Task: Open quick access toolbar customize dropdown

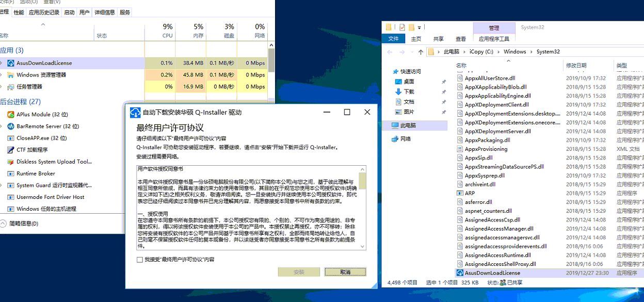Action: point(420,27)
